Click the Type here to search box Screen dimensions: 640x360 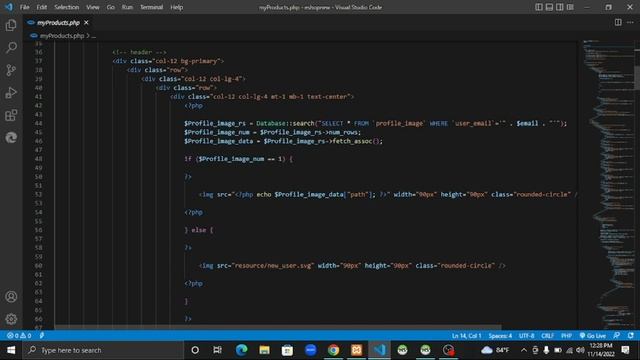pos(103,350)
